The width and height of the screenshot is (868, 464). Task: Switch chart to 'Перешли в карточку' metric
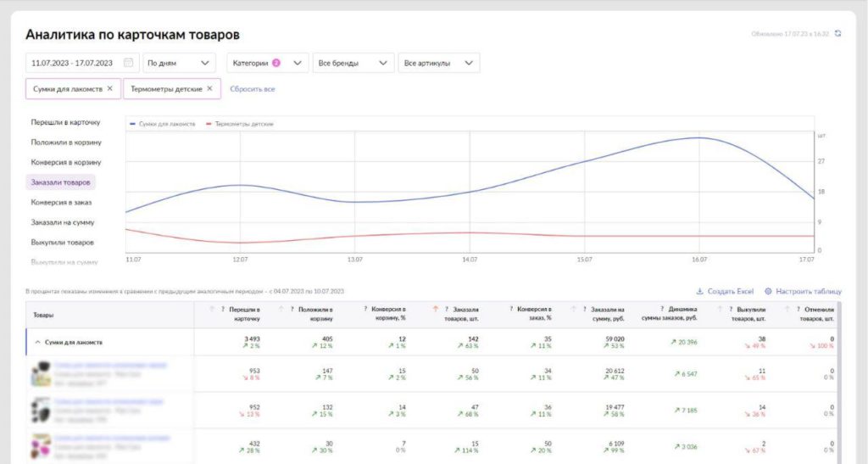click(x=65, y=122)
